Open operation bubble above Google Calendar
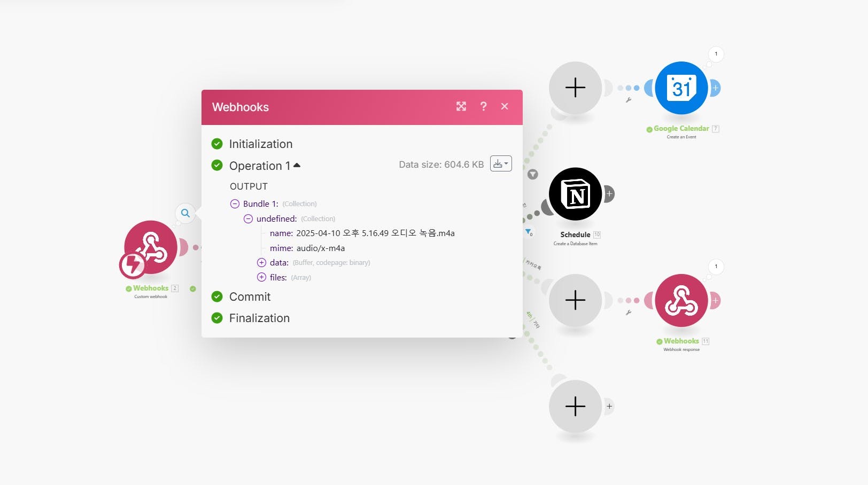 716,54
